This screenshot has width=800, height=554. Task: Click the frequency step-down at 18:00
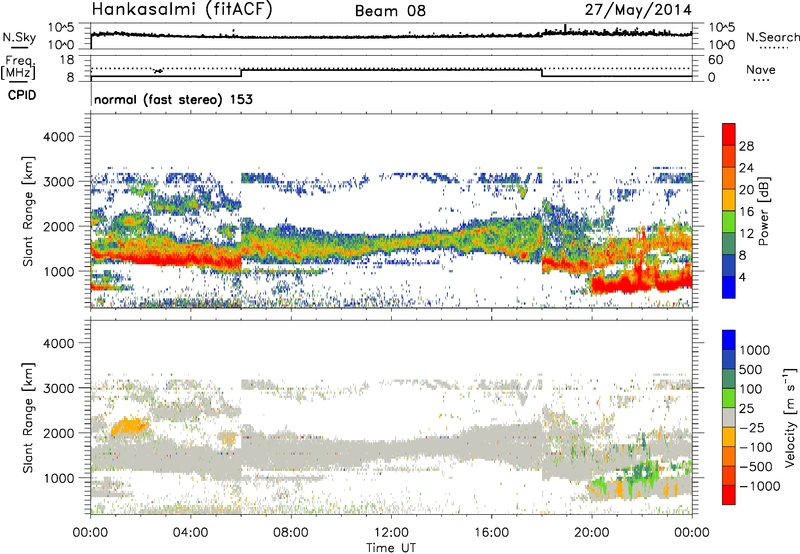[542, 73]
